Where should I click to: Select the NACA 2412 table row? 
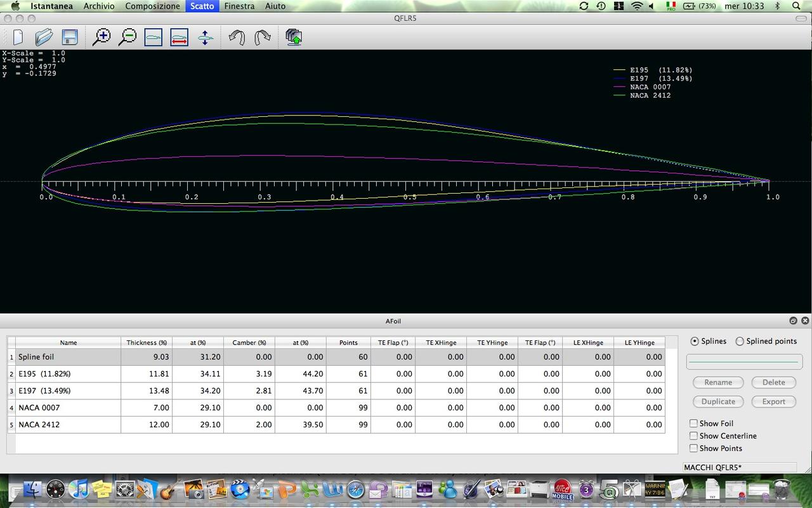(x=68, y=425)
